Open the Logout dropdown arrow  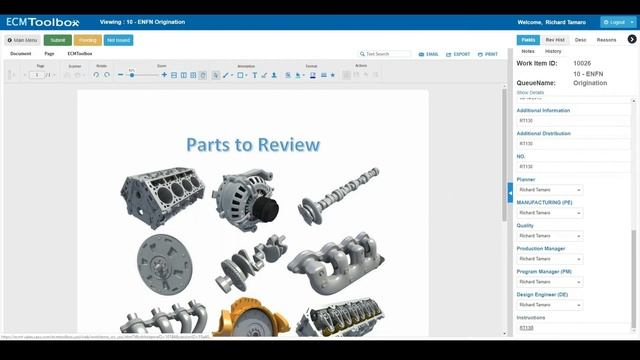632,22
